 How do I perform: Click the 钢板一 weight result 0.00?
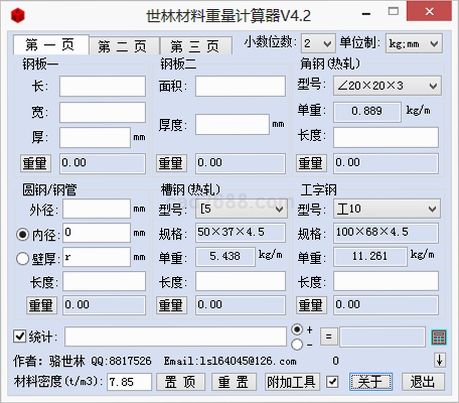[103, 163]
